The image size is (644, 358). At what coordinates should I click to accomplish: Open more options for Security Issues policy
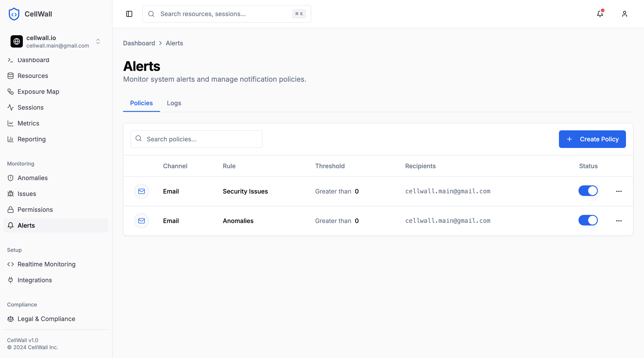click(x=619, y=191)
